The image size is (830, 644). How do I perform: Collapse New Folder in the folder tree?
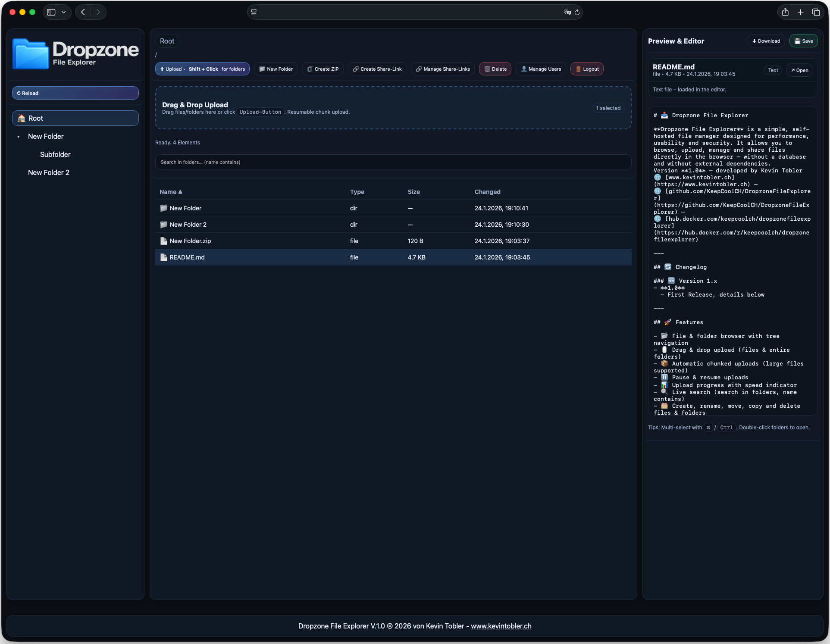pos(18,136)
